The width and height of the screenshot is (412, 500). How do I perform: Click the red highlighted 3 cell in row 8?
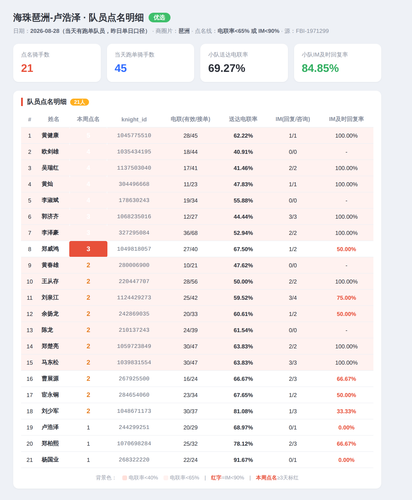point(88,249)
